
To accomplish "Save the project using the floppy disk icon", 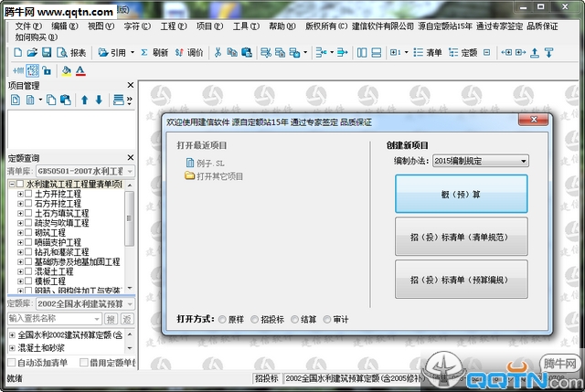I will (x=47, y=53).
